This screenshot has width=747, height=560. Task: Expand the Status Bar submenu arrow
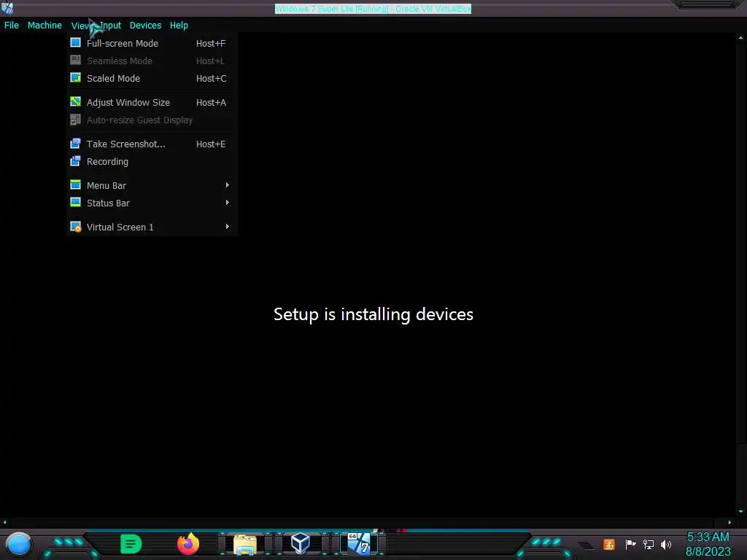pyautogui.click(x=228, y=203)
